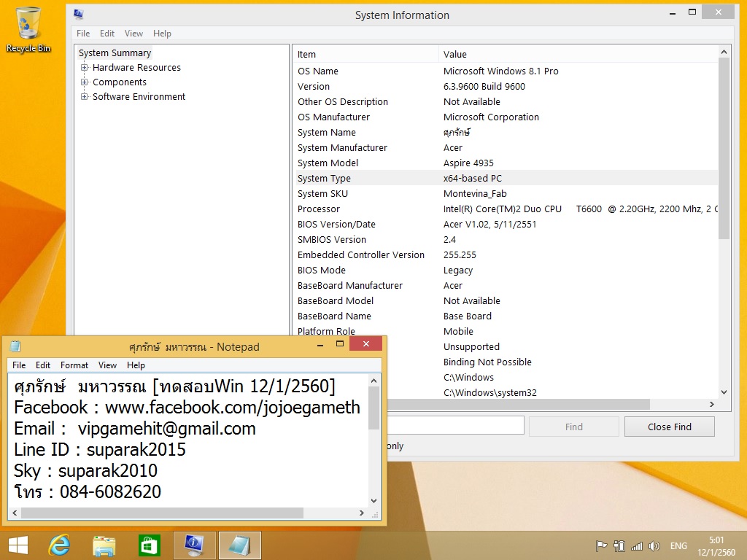This screenshot has width=747, height=560.
Task: Click Notepad horizontal scrollbar right arrow
Action: coord(362,513)
